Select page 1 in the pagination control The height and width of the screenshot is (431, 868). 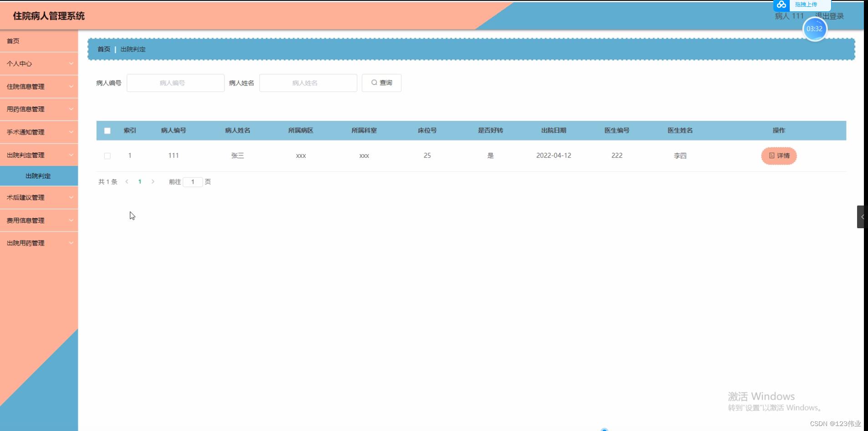click(x=140, y=181)
